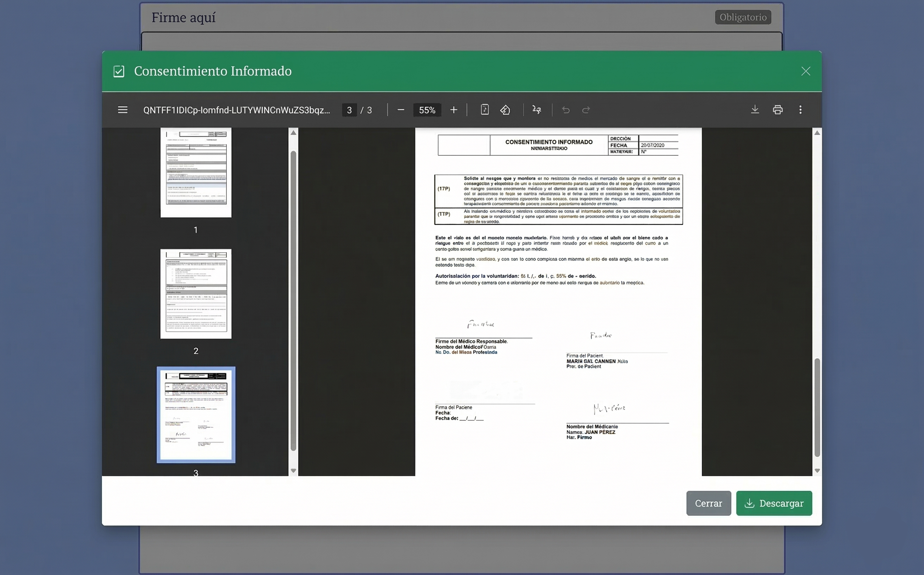This screenshot has width=924, height=575.
Task: Click the zoom out minus icon
Action: [x=401, y=110]
